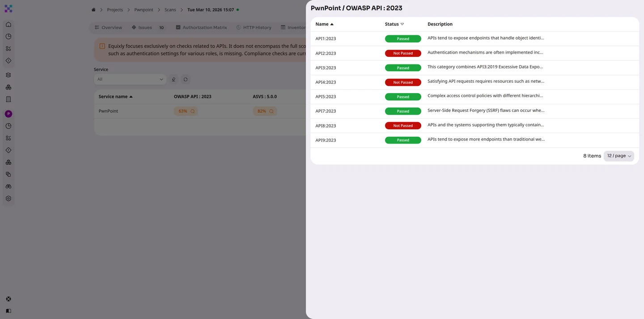Navigate to Projects in the breadcrumb
Screen dimensions: 644x319
tap(114, 9)
